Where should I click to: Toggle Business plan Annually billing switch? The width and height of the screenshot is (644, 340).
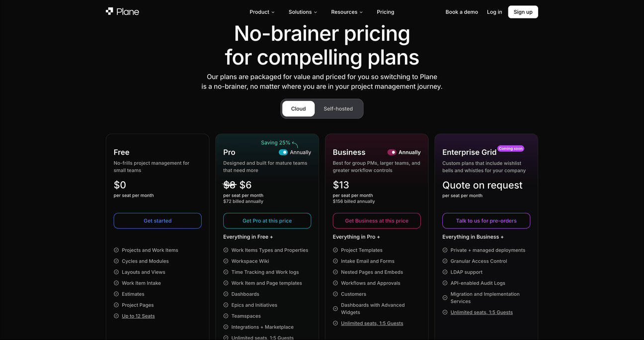tap(392, 152)
